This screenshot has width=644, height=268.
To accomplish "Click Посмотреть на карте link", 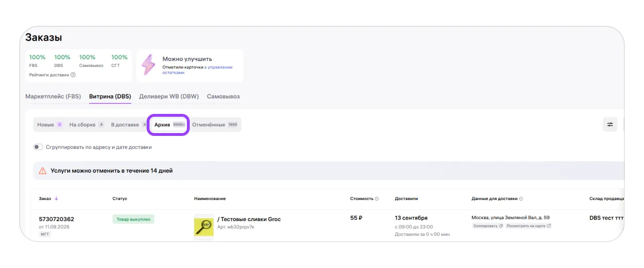I will tap(529, 226).
